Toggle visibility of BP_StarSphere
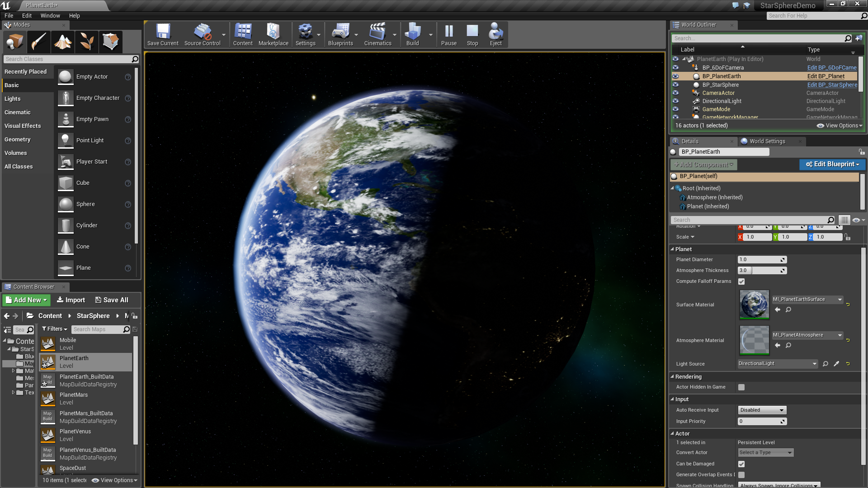The height and width of the screenshot is (488, 868). pyautogui.click(x=675, y=84)
